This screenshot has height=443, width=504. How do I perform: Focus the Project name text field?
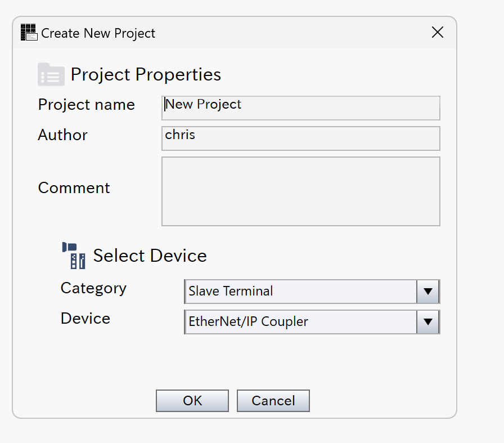click(x=301, y=108)
